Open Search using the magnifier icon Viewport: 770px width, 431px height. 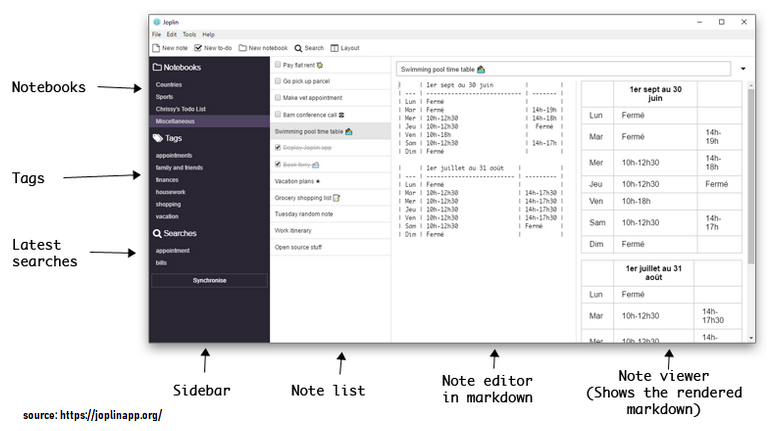(x=298, y=47)
